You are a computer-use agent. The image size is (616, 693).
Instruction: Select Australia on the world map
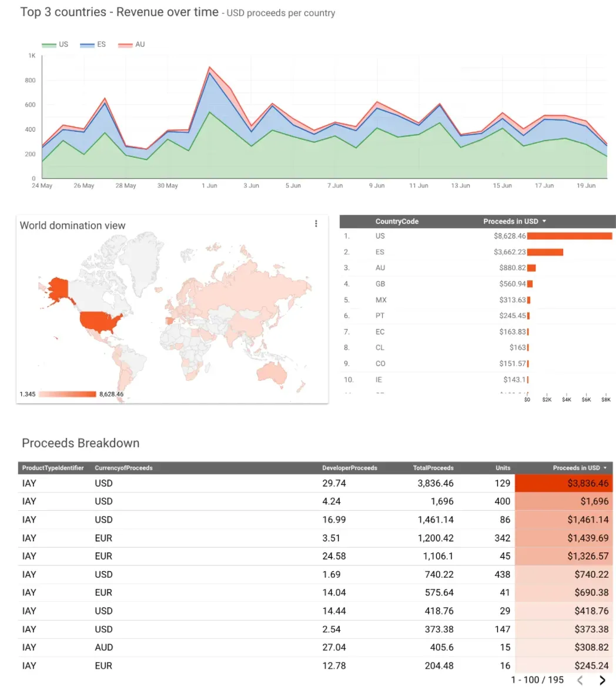point(272,372)
